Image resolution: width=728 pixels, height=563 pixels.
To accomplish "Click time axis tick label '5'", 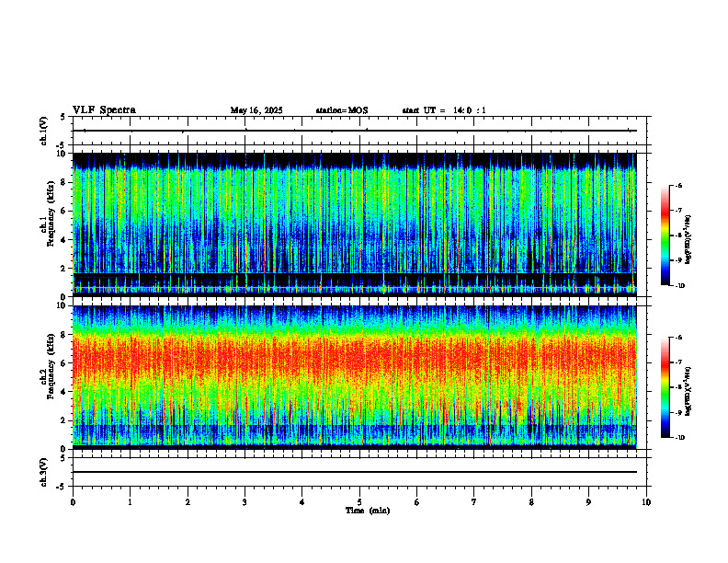I will click(359, 502).
